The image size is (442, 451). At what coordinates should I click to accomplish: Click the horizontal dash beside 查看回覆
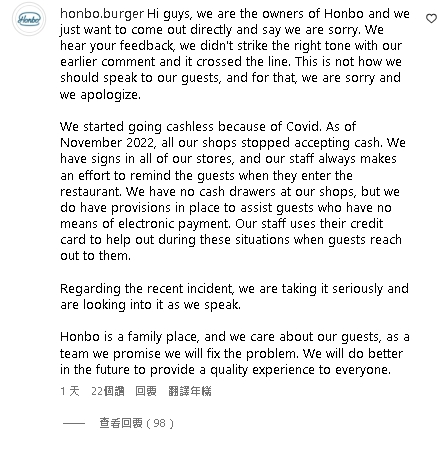coord(74,423)
